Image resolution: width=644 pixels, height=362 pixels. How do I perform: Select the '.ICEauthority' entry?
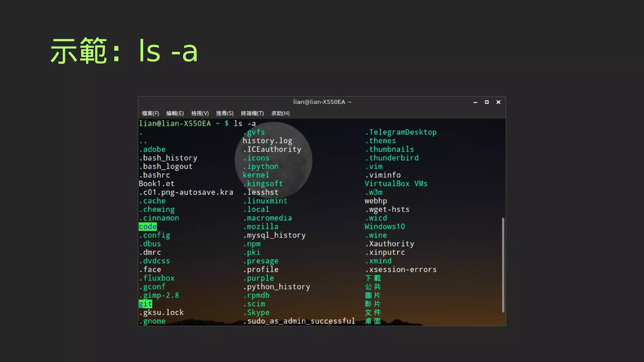point(272,149)
